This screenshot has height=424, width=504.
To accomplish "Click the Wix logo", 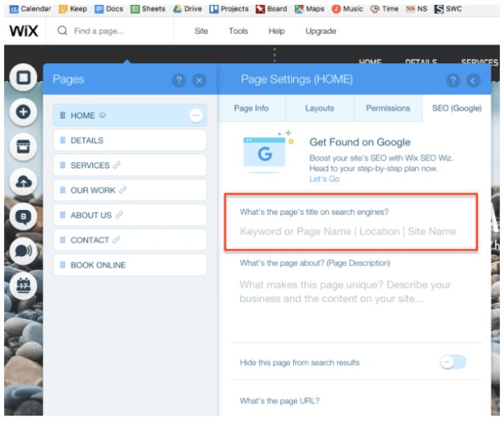I will [x=24, y=31].
